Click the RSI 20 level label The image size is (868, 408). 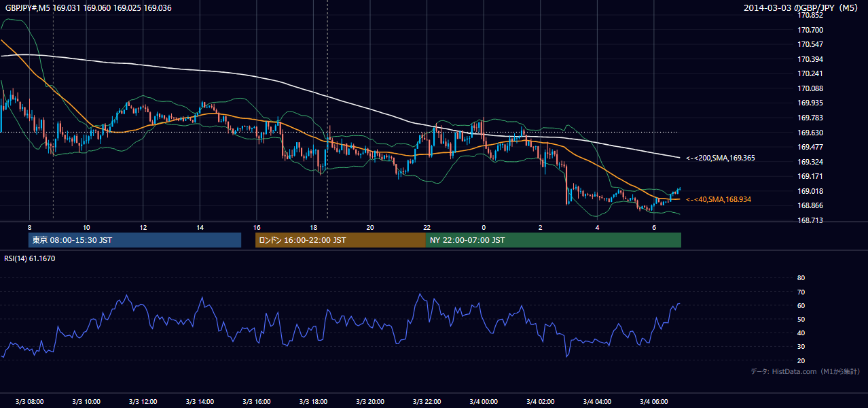[x=801, y=360]
